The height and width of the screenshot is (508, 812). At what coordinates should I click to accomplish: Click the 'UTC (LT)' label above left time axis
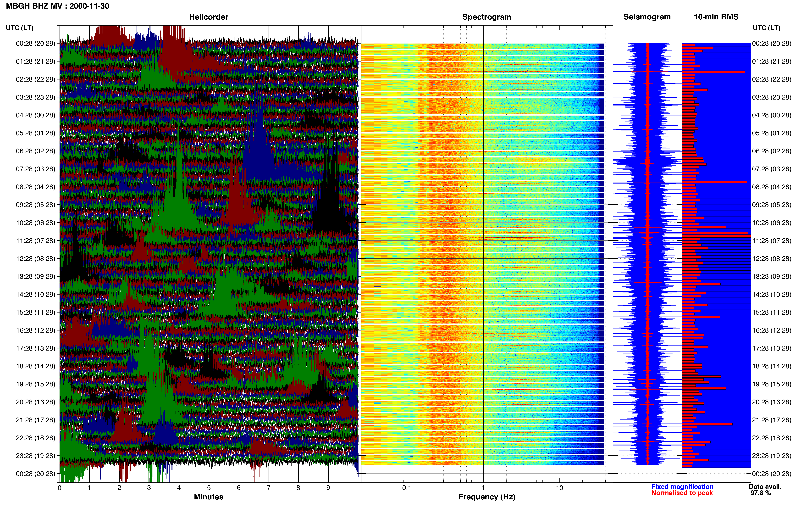click(19, 28)
